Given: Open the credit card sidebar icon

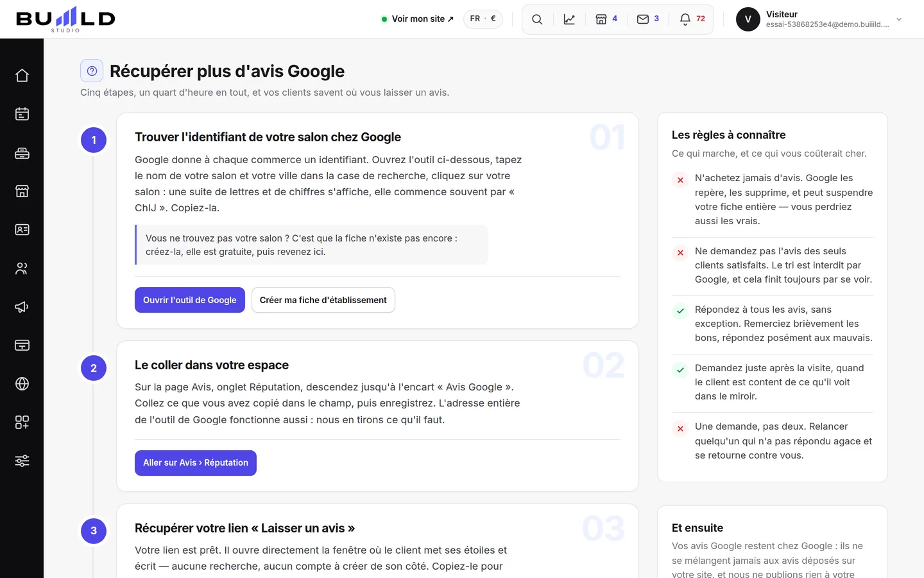Looking at the screenshot, I should click(22, 345).
